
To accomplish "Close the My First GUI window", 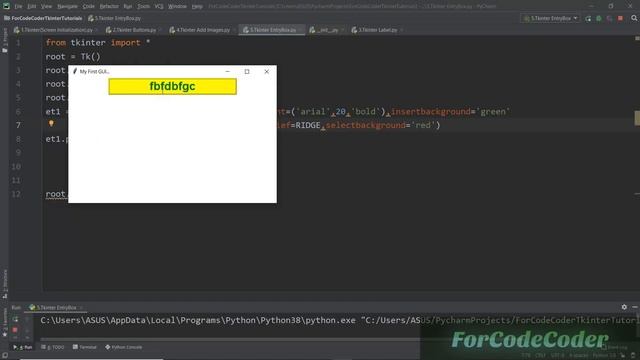I will 267,71.
